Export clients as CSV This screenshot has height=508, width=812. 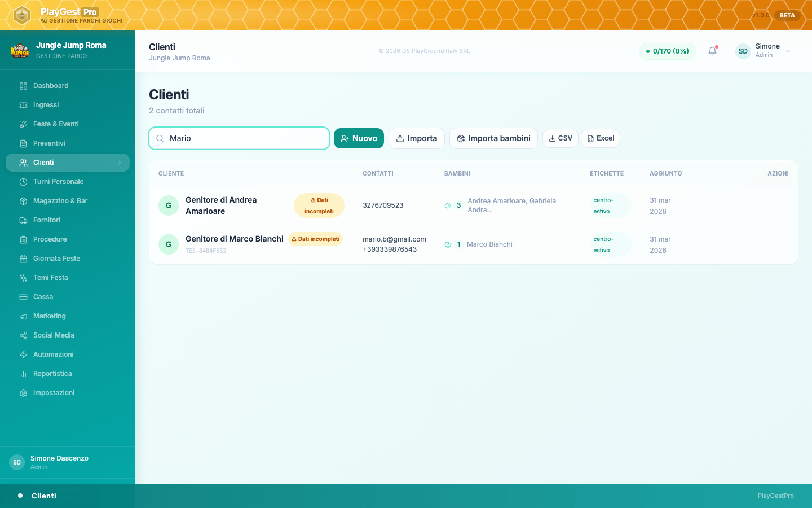coord(560,138)
